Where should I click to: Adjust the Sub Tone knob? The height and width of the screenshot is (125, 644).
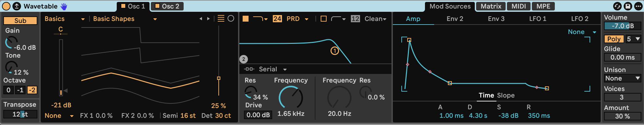[x=11, y=67]
